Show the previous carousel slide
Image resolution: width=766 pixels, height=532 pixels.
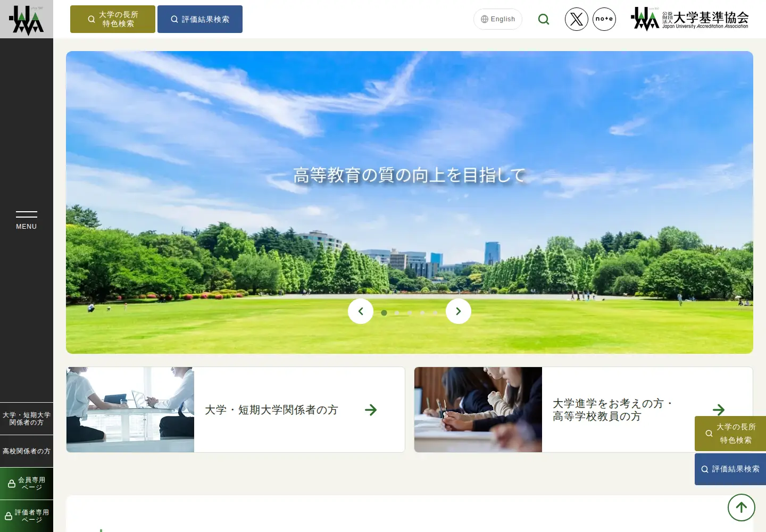pos(361,311)
